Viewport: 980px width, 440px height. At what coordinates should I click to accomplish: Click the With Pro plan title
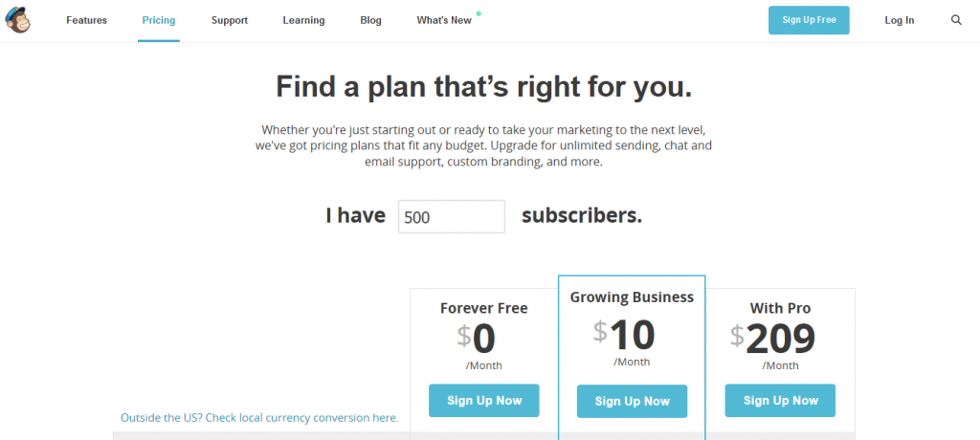[x=781, y=308]
